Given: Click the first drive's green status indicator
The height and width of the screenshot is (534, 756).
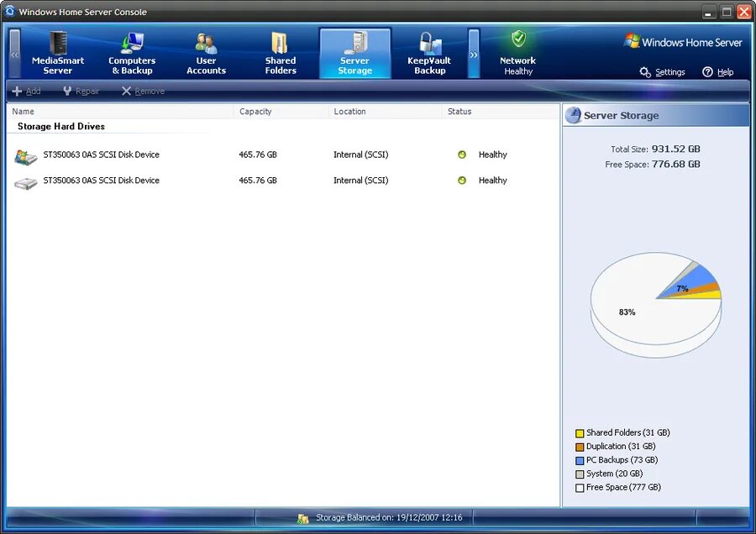Looking at the screenshot, I should [462, 154].
